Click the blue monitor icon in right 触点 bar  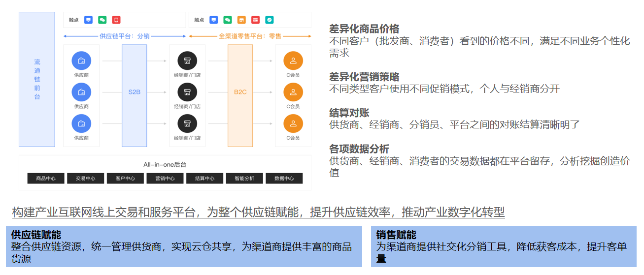coord(213,20)
